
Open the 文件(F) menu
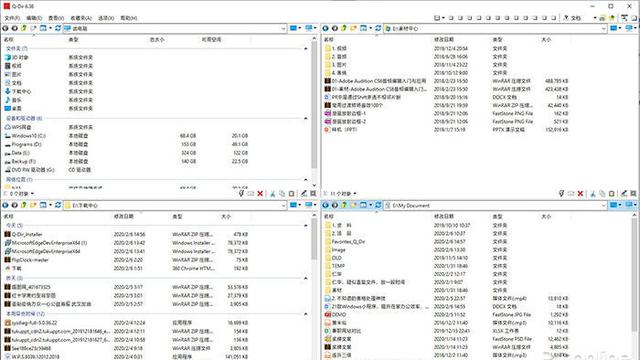pos(12,18)
